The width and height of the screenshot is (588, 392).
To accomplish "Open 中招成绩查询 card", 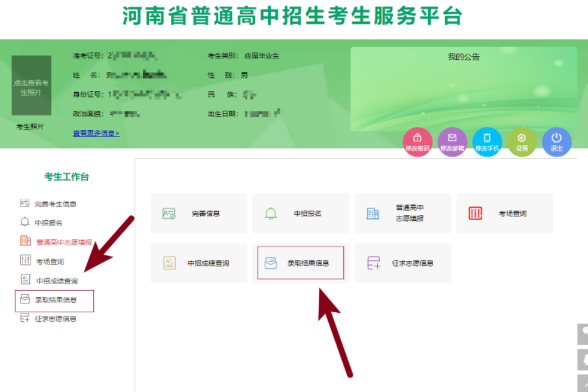I will click(198, 263).
